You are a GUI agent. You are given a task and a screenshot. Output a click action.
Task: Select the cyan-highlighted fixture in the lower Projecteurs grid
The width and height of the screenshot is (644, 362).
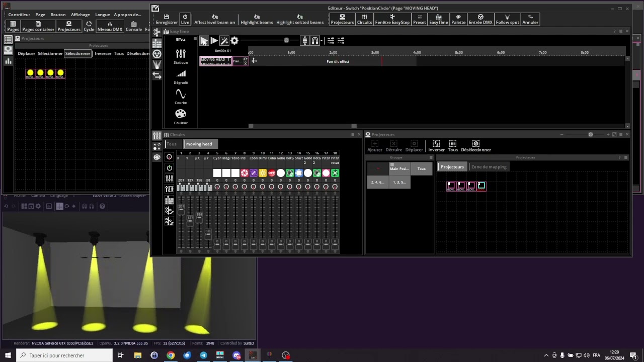[x=481, y=186]
